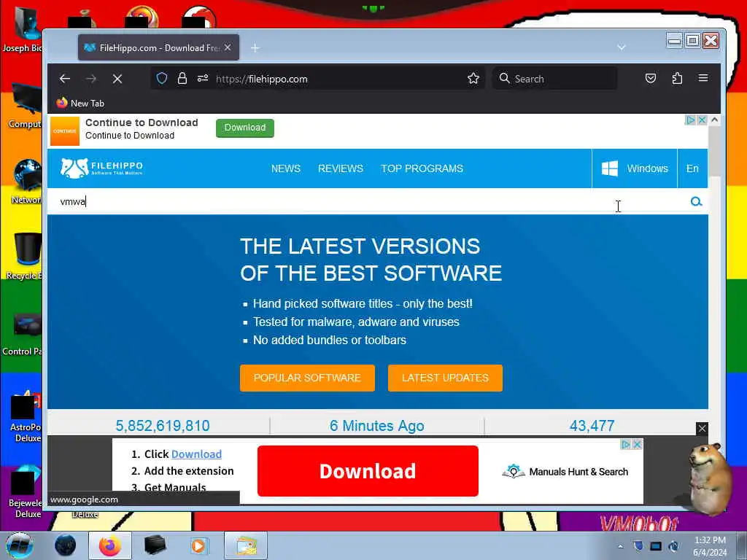Open Firefox application hamburger menu
The width and height of the screenshot is (747, 560).
tap(703, 78)
